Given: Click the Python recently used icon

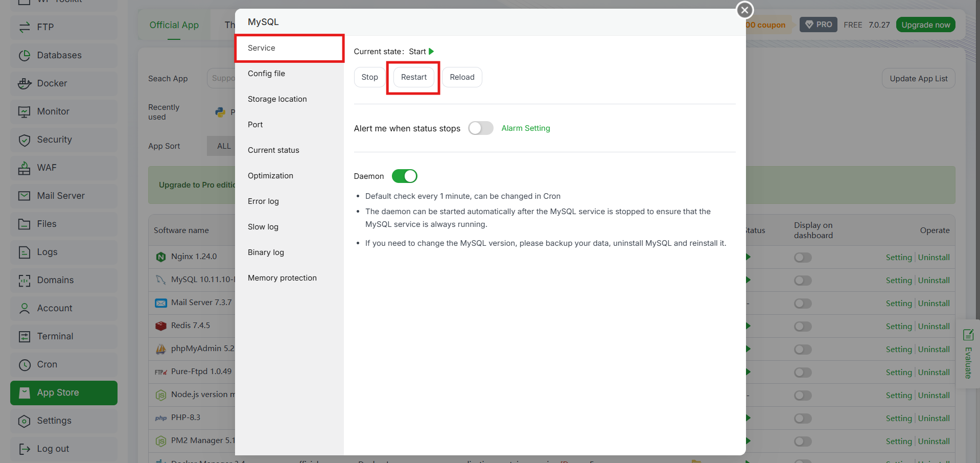Looking at the screenshot, I should [220, 112].
